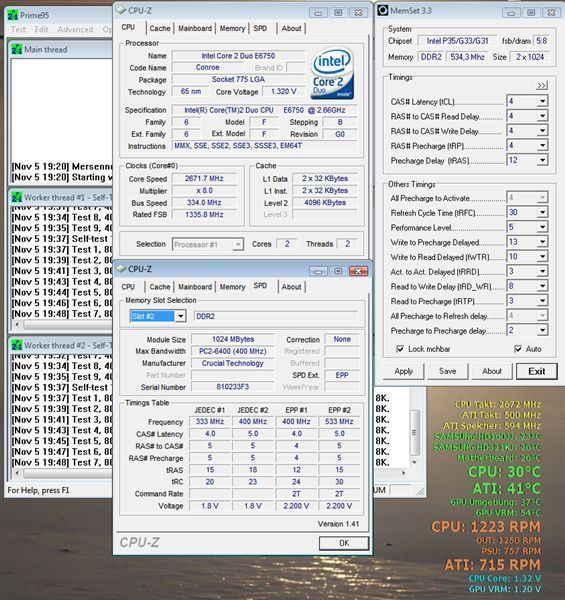Open the CAS# Latency (tCL) dropdown
This screenshot has height=600, width=565.
542,101
